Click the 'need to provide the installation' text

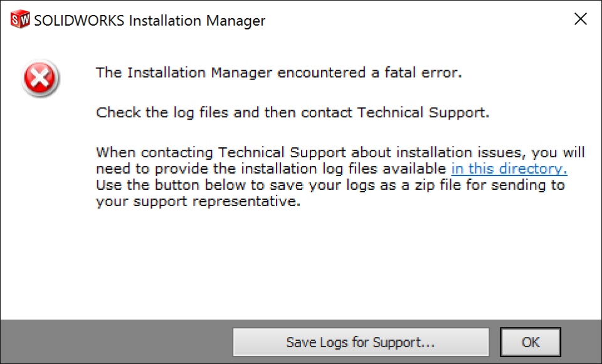pos(271,169)
